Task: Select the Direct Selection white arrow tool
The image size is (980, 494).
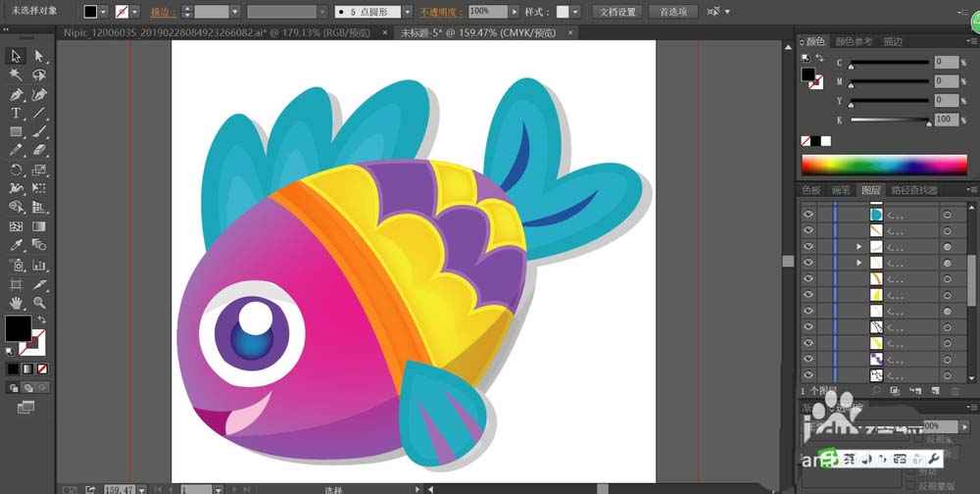Action: coord(39,56)
